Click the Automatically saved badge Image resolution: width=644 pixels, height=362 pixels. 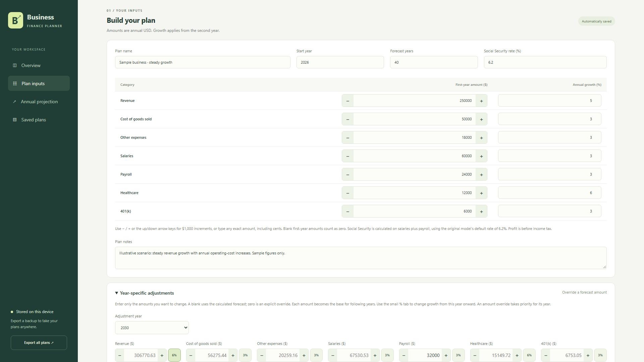coord(596,21)
